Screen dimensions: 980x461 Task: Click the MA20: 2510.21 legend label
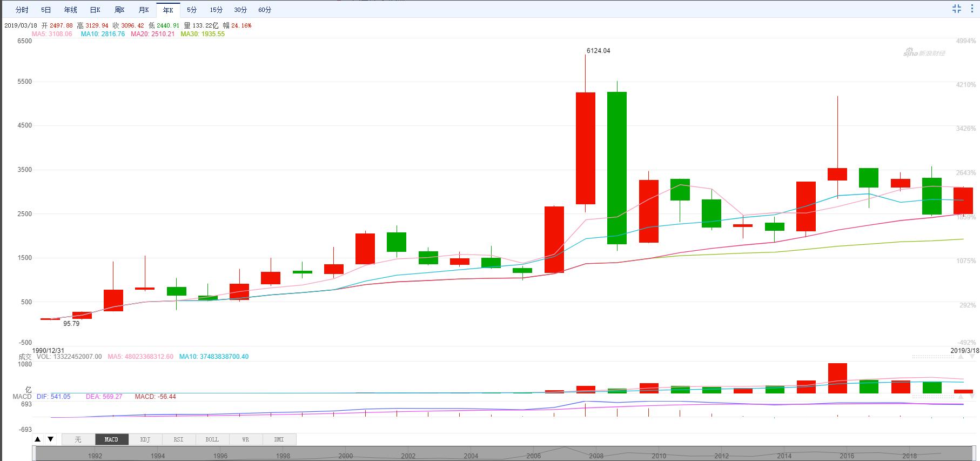[x=153, y=34]
